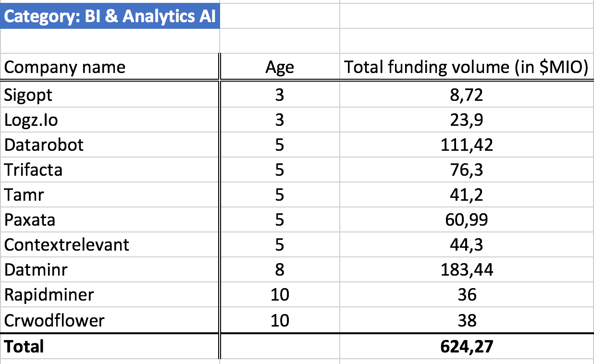Select Datminr's funding value 183,44
The width and height of the screenshot is (594, 364).
(x=466, y=269)
